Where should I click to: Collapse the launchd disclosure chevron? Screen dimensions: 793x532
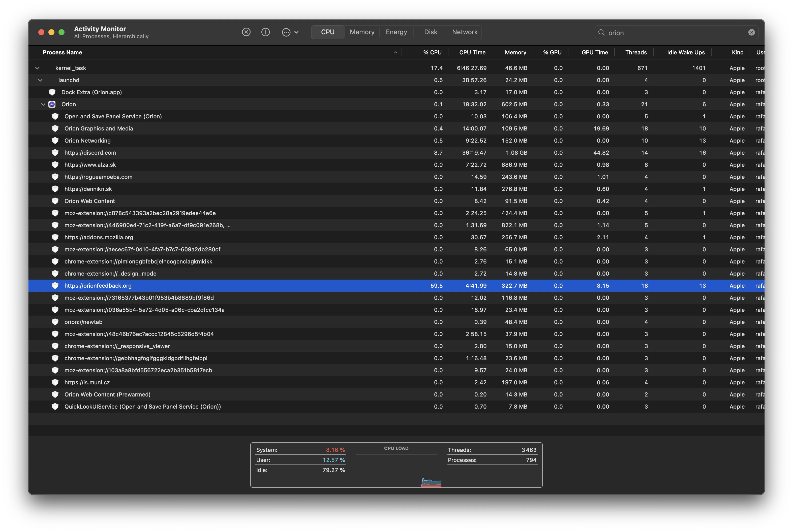coord(40,80)
